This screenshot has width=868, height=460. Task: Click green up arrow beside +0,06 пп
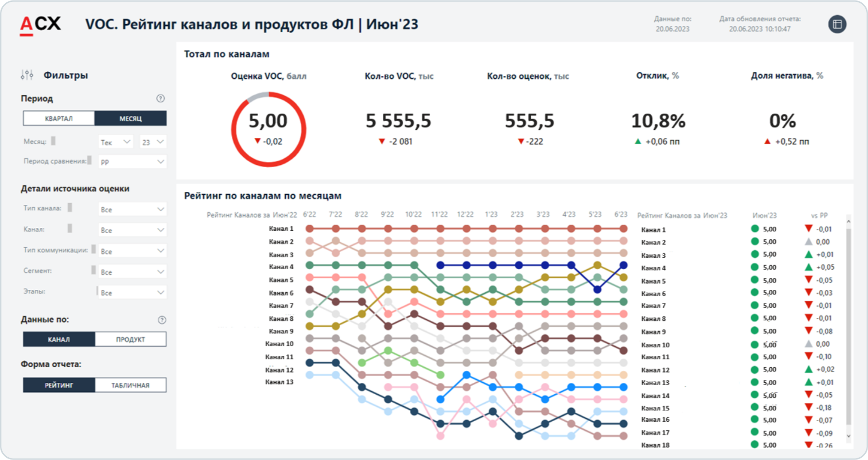(638, 141)
